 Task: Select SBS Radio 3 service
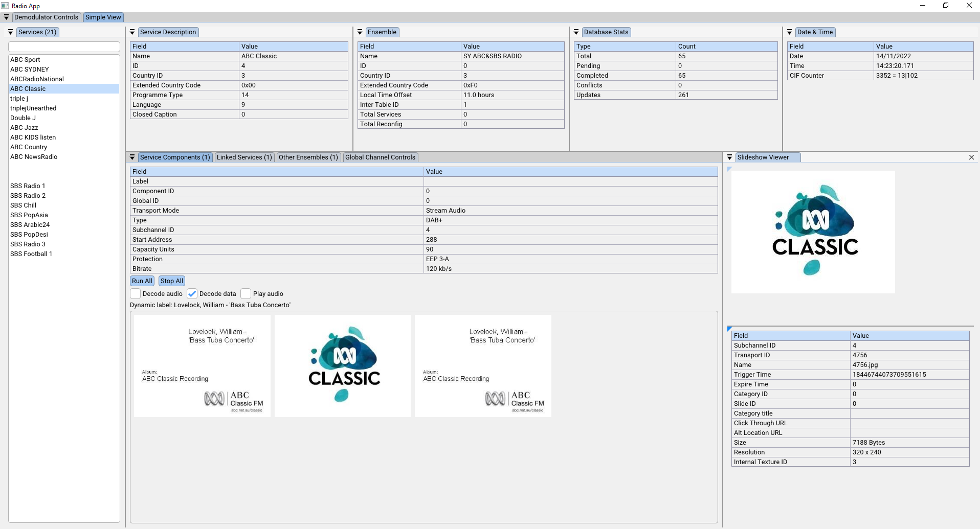pos(64,244)
